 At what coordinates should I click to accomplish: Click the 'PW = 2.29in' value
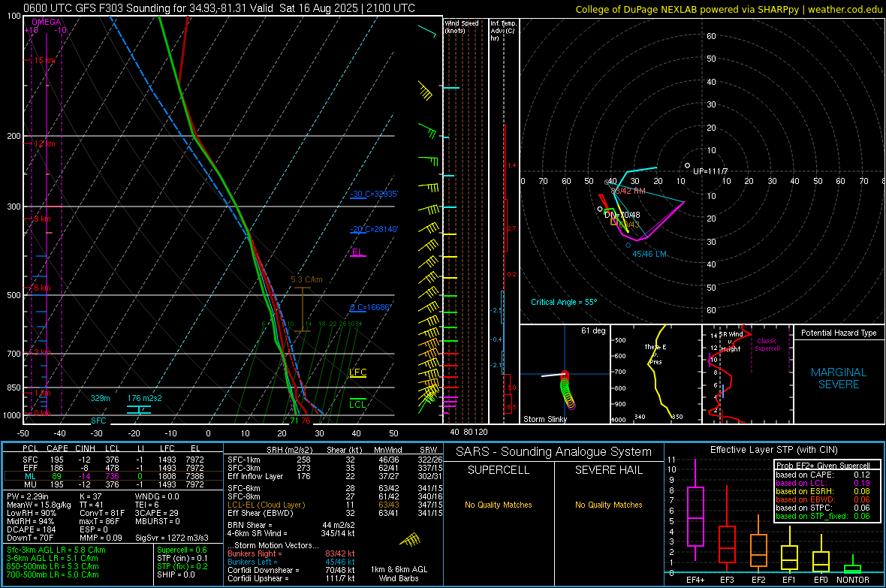[28, 496]
